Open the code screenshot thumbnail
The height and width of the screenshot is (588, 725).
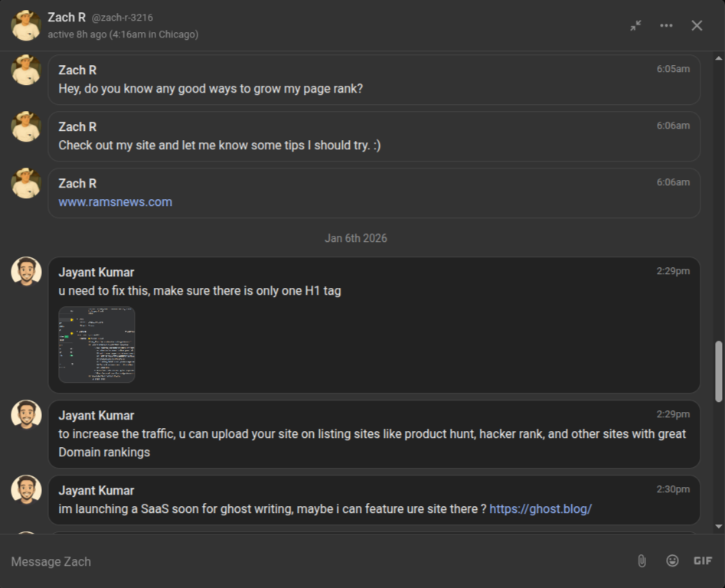coord(96,345)
